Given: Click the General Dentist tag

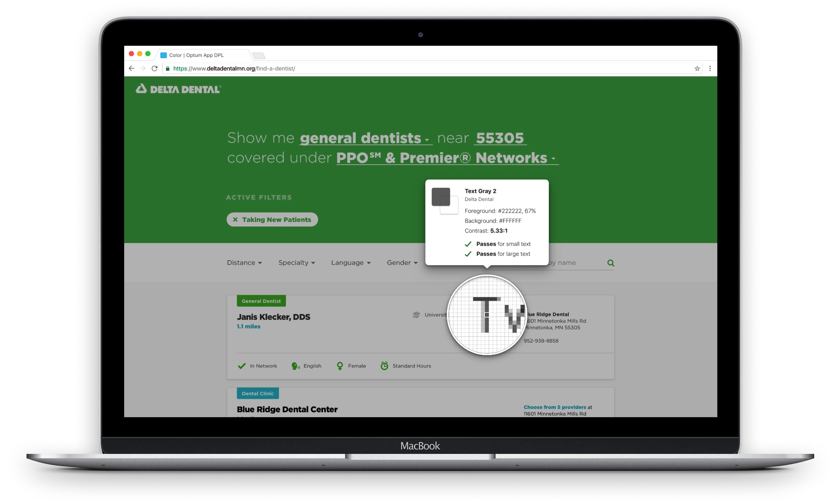Looking at the screenshot, I should 261,301.
